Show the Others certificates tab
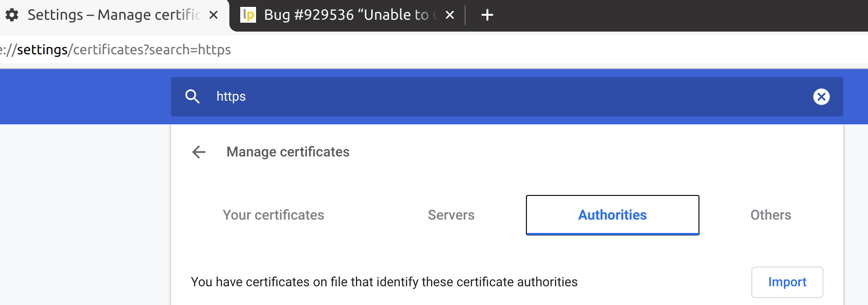The width and height of the screenshot is (868, 305). [771, 215]
